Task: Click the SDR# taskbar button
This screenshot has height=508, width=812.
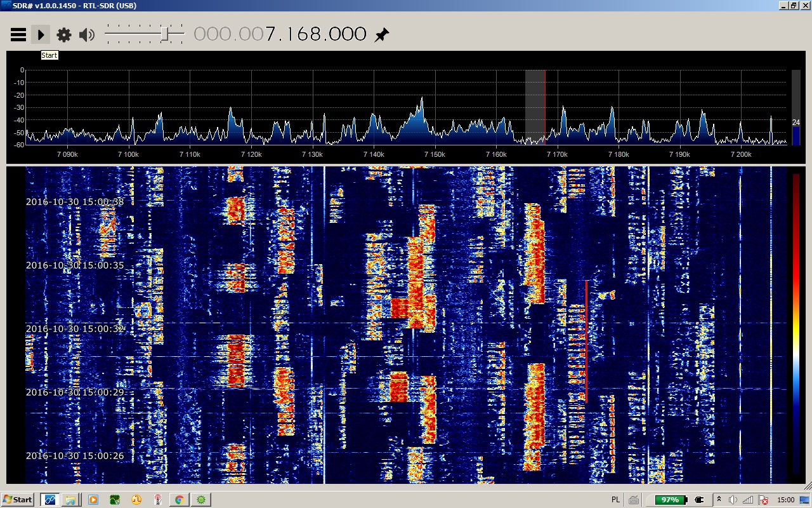Action: tap(49, 500)
